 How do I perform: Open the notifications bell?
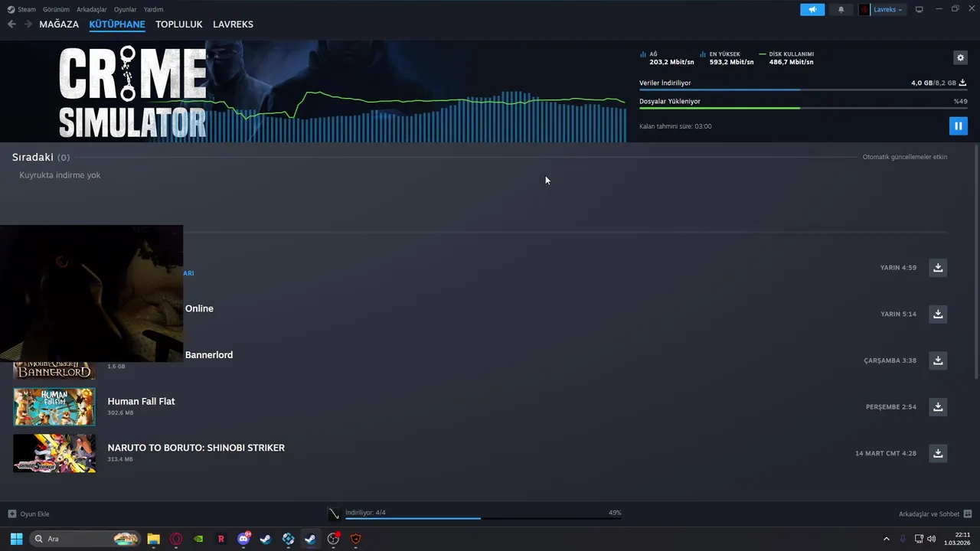click(841, 9)
